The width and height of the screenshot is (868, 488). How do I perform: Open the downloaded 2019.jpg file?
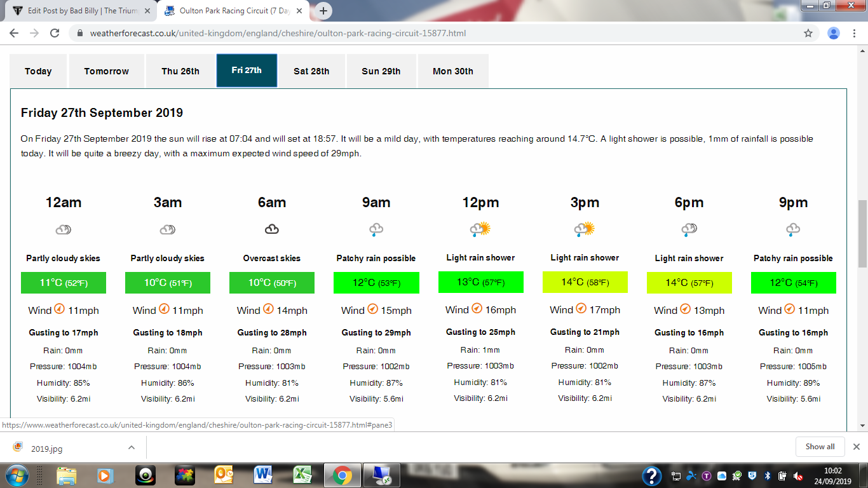[x=47, y=448]
